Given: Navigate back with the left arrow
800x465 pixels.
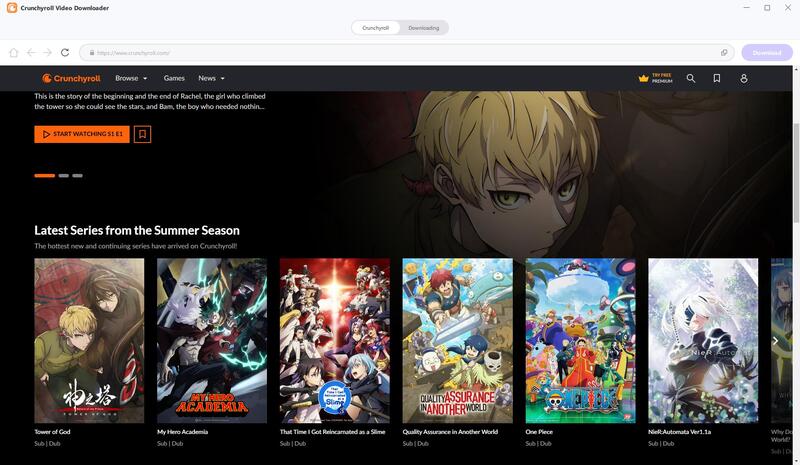Looking at the screenshot, I should (31, 53).
